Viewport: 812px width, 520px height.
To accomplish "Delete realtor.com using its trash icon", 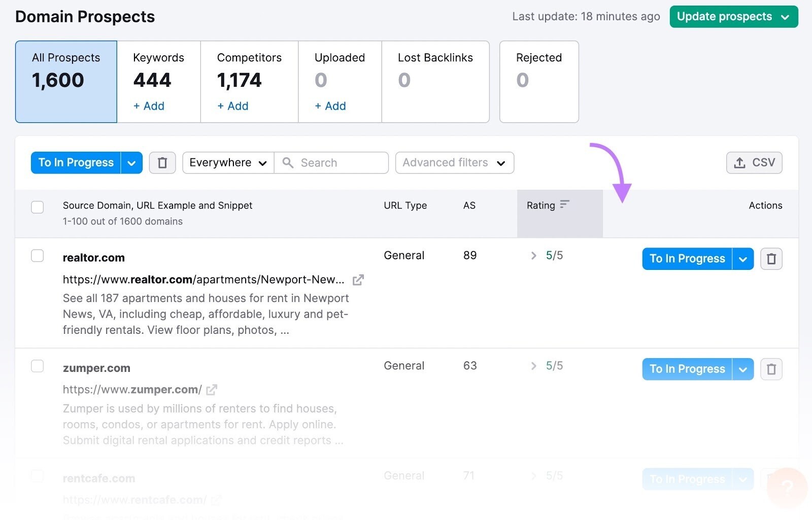I will point(771,259).
